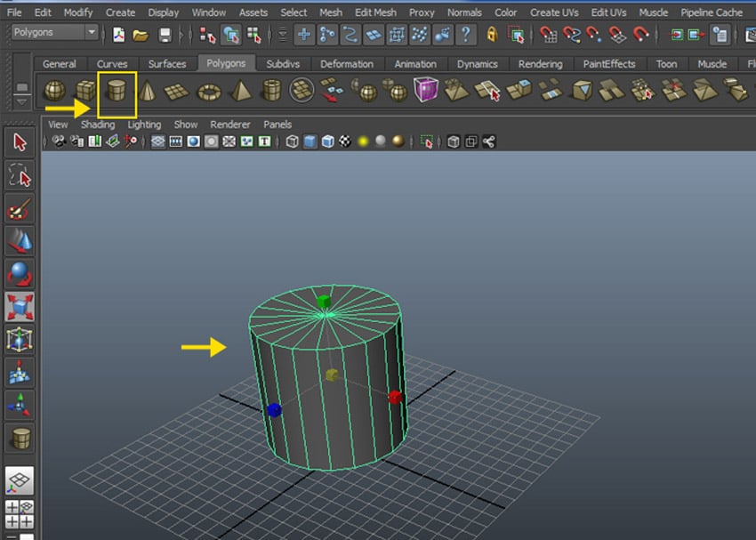Open the Edit Mesh menu

click(374, 12)
